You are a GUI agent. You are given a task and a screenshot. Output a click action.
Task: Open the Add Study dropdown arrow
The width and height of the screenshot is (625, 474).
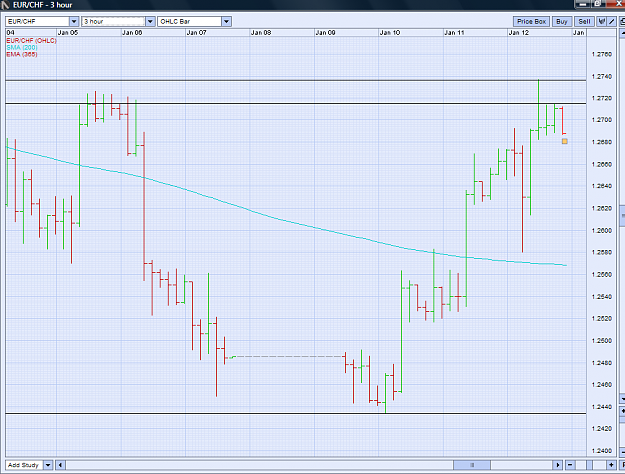click(48, 465)
